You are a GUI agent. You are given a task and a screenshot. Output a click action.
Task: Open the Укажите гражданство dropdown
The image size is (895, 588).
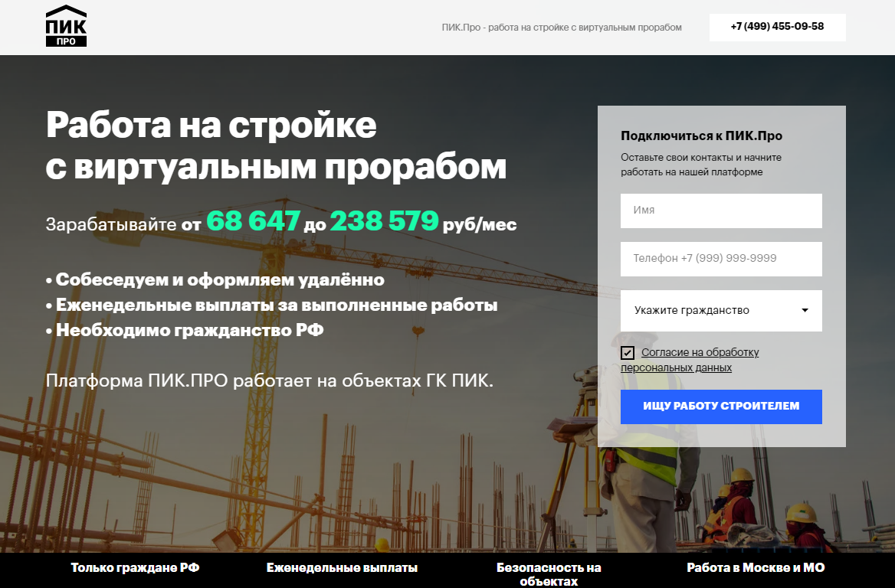tap(721, 311)
